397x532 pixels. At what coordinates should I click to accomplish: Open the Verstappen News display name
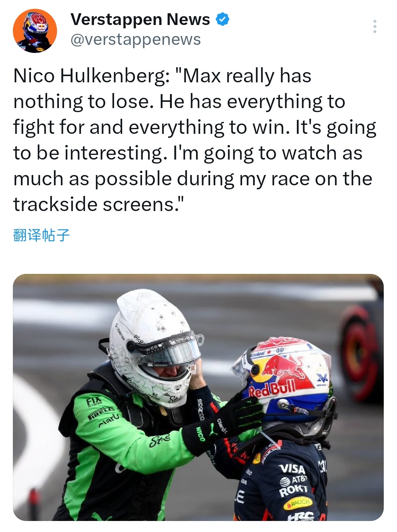[x=140, y=19]
